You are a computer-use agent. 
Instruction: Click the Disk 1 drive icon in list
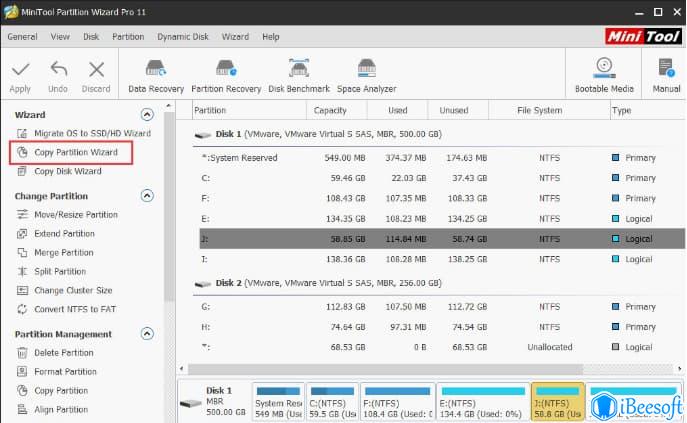pyautogui.click(x=203, y=135)
